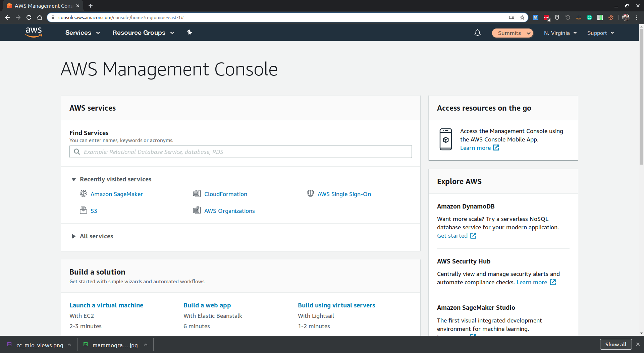Close the AWS Management Console tab
The width and height of the screenshot is (644, 353).
(x=78, y=6)
